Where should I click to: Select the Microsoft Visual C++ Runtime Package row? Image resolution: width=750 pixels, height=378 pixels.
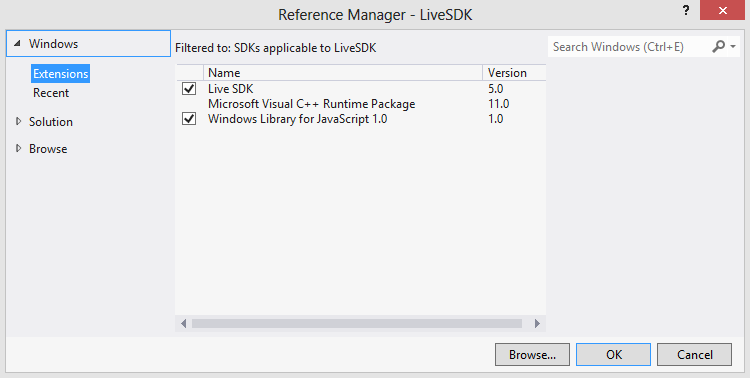361,104
